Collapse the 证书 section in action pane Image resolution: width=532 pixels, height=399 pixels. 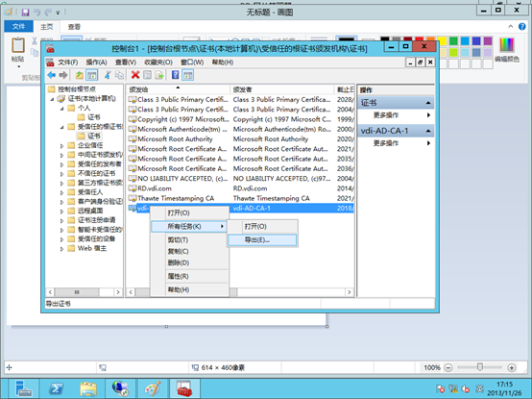tap(428, 103)
